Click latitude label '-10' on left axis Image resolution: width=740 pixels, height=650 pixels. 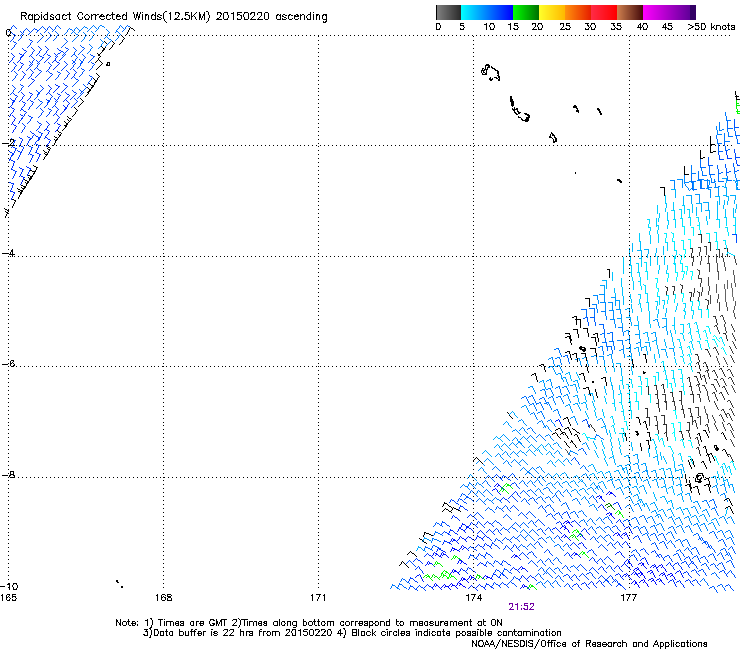9,586
